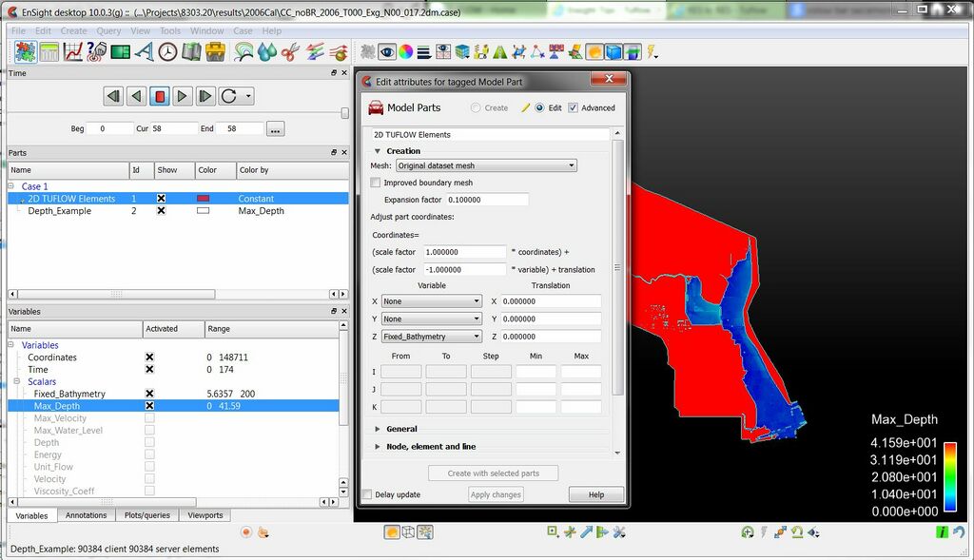Viewport: 974px width, 560px height.
Task: Click the Help button in dialog
Action: (x=596, y=494)
